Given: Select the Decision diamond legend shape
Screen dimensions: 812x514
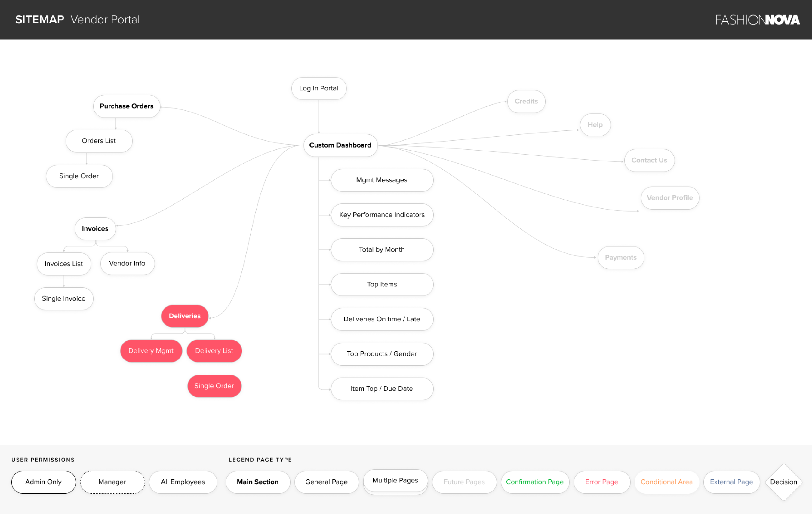Looking at the screenshot, I should pyautogui.click(x=784, y=482).
